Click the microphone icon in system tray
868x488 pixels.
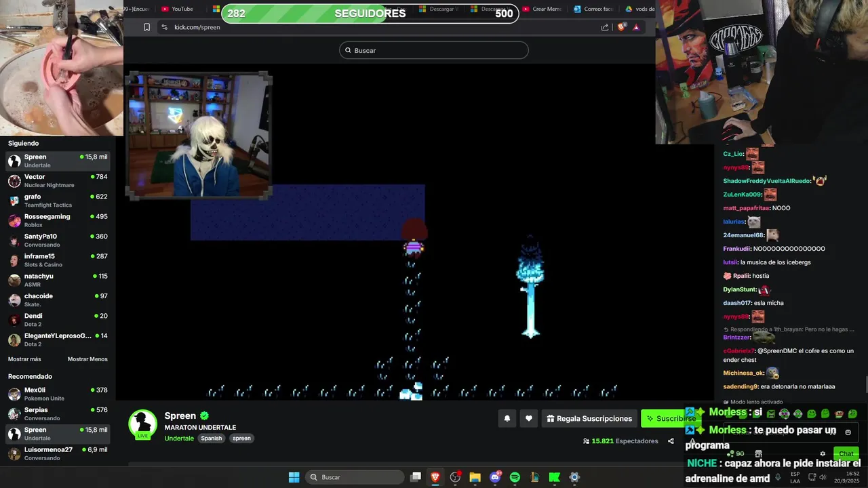pos(778,477)
